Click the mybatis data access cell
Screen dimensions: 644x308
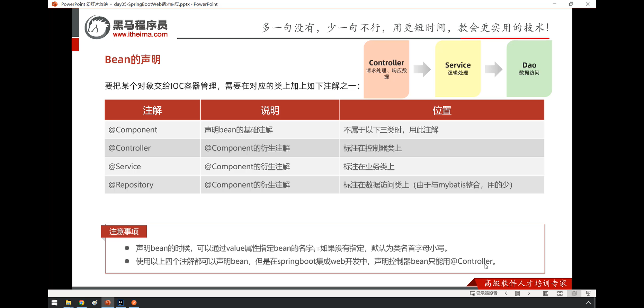442,185
